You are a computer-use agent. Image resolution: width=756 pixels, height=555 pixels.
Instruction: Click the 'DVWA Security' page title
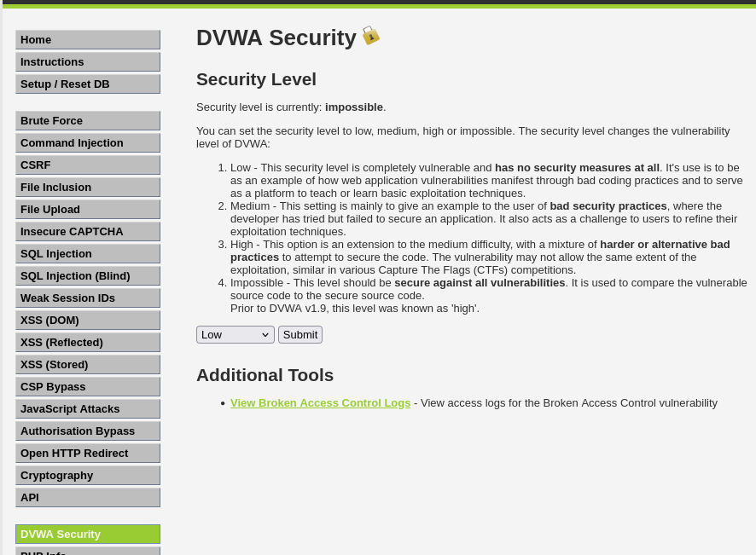276,38
